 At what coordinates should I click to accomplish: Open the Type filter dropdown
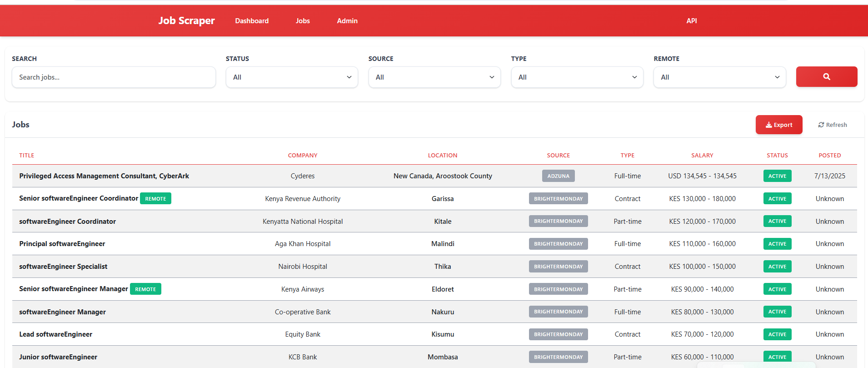pyautogui.click(x=577, y=77)
